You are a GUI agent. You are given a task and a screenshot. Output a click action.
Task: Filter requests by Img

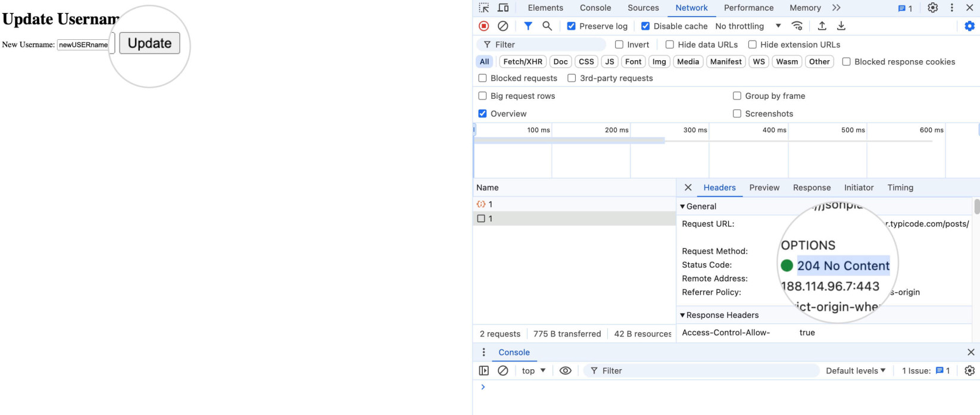coord(659,62)
